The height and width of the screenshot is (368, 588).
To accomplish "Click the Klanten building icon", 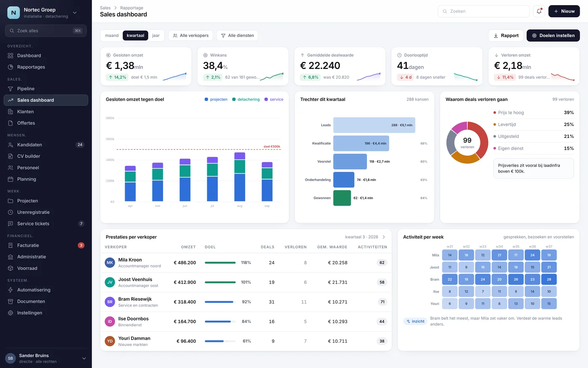I will tap(10, 111).
